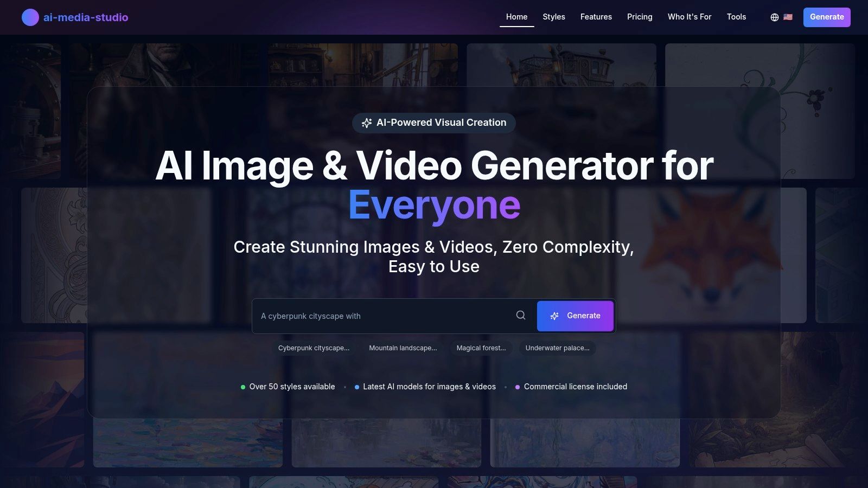Viewport: 868px width, 488px height.
Task: Click the sparkle icon on the hero Generate button
Action: click(x=554, y=316)
